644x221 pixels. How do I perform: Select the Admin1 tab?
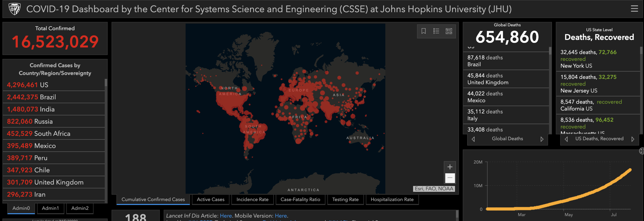(x=50, y=208)
